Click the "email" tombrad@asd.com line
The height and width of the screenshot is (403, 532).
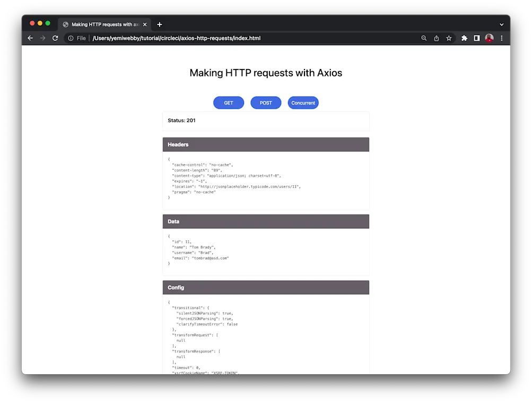coord(200,258)
